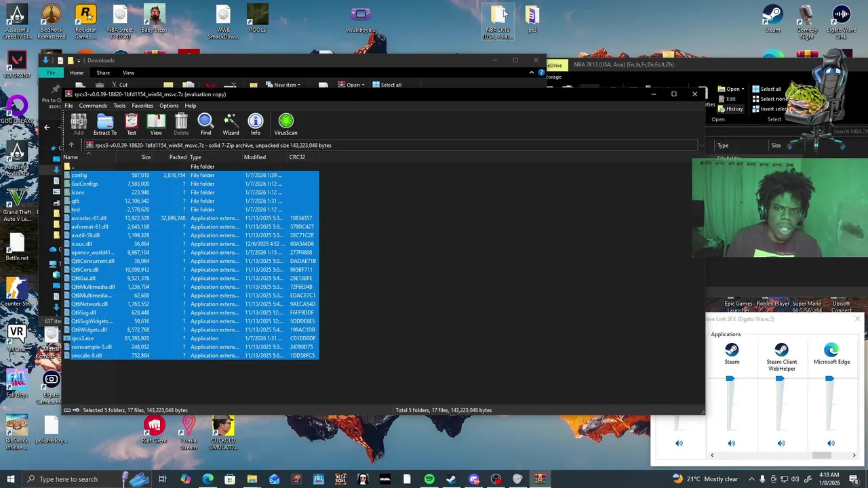Open the Elgato Wave Link desktop shortcut
The image size is (868, 488).
[x=842, y=22]
